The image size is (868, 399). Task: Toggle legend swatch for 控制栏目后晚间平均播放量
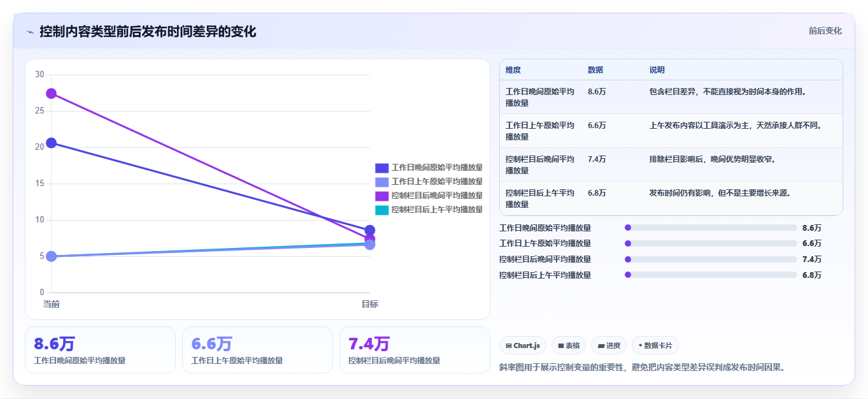click(381, 196)
